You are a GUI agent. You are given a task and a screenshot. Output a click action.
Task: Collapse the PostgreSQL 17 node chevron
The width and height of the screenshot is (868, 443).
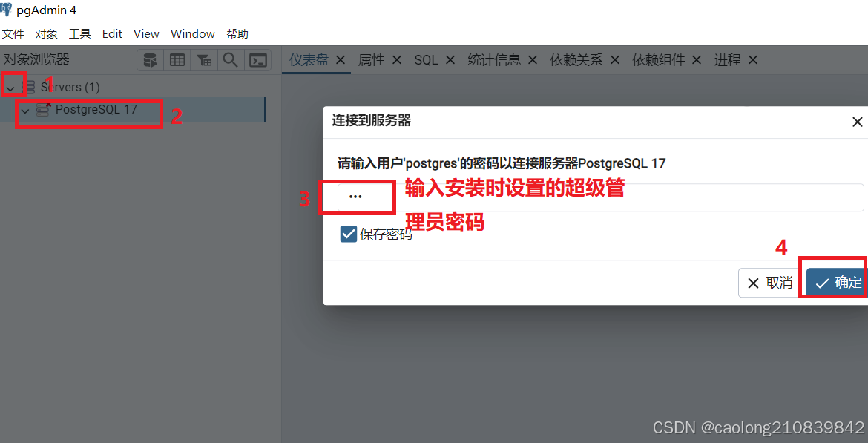25,111
